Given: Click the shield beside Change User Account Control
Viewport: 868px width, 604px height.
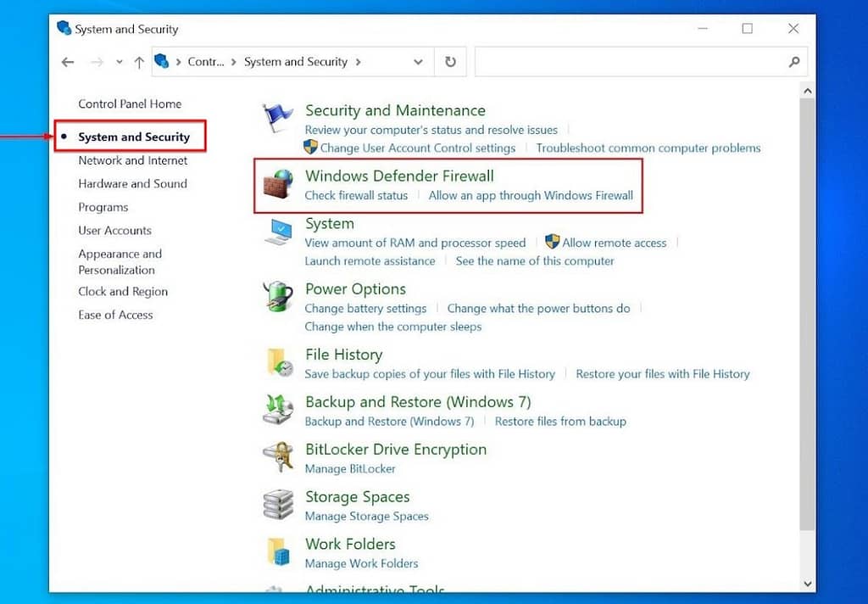Looking at the screenshot, I should click(x=310, y=148).
